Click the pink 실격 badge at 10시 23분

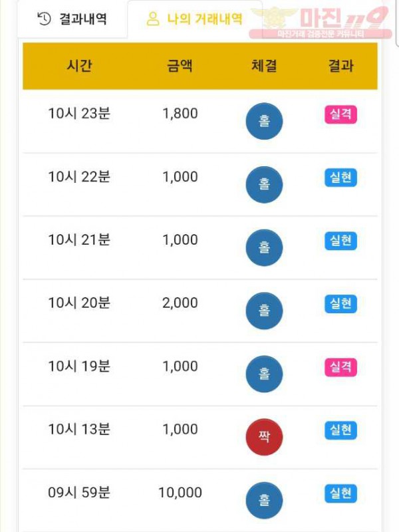(x=340, y=114)
